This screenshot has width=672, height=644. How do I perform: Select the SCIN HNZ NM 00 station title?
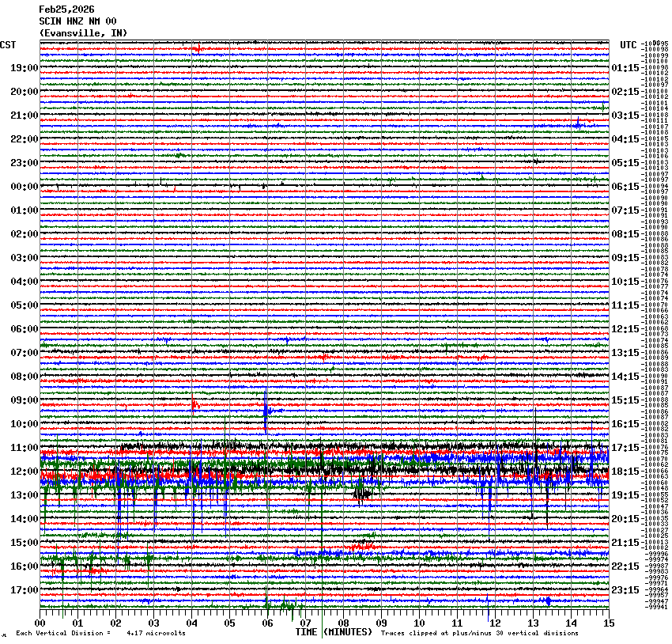[77, 21]
